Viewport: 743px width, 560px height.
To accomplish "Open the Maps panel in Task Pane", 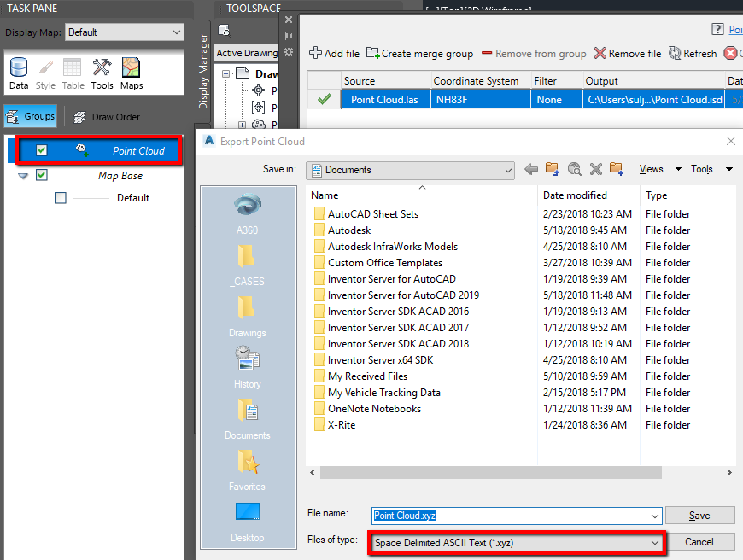I will (131, 73).
